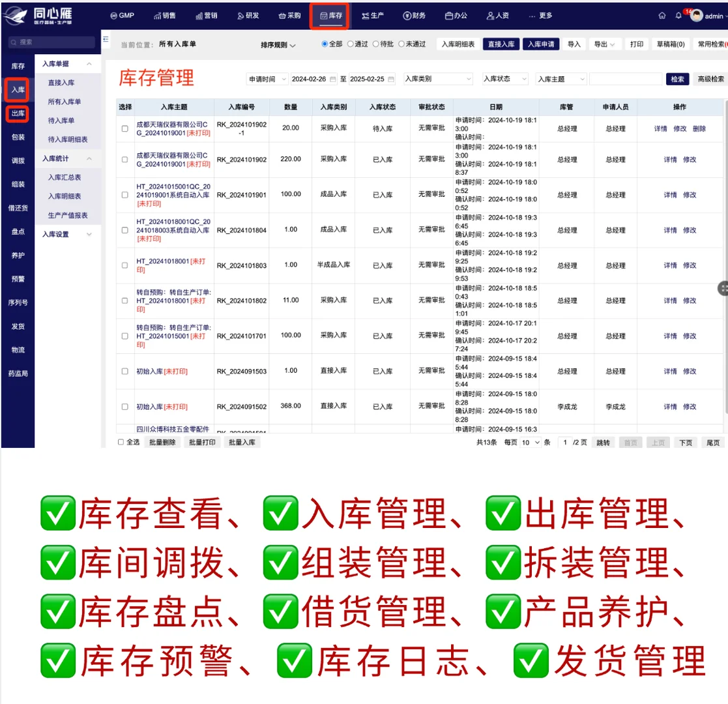Open 详情 link for RK_2024101901
The height and width of the screenshot is (704, 728).
click(x=669, y=194)
